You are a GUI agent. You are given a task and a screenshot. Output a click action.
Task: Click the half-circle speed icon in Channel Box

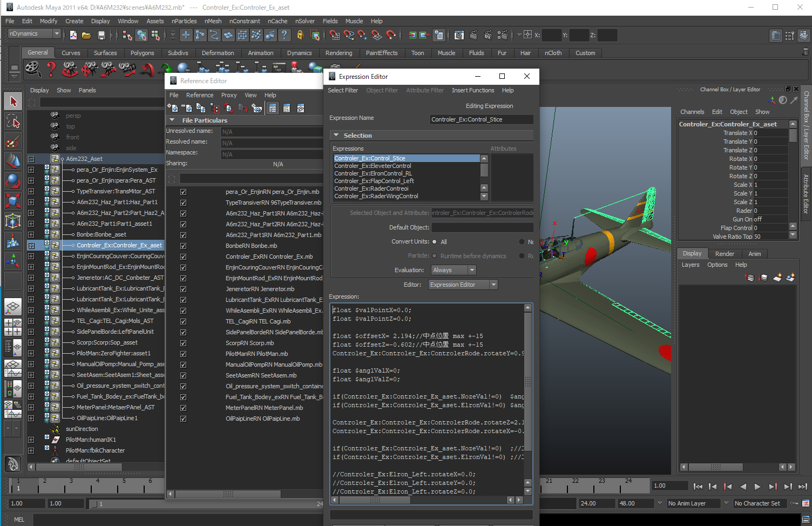click(x=783, y=100)
